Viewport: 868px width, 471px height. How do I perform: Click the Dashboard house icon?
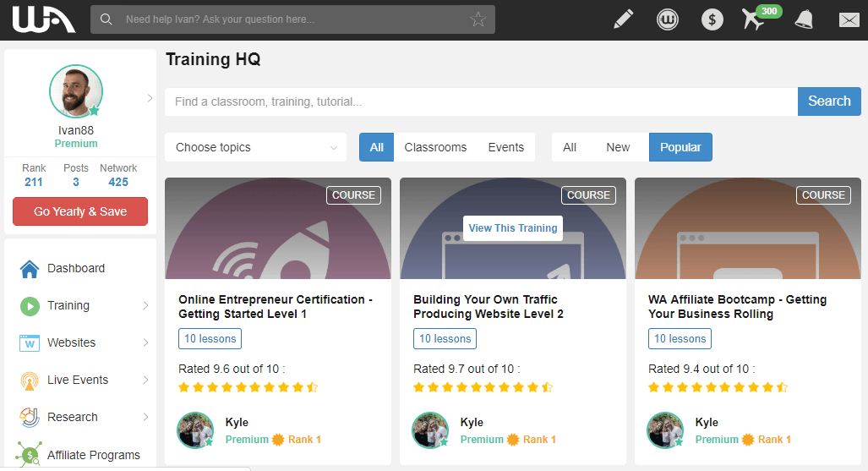(x=30, y=269)
